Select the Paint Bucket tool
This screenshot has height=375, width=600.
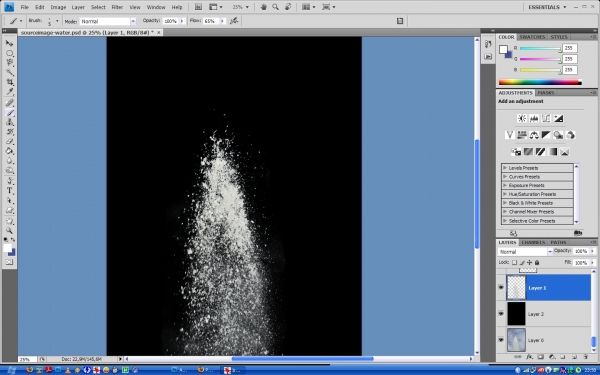10,151
